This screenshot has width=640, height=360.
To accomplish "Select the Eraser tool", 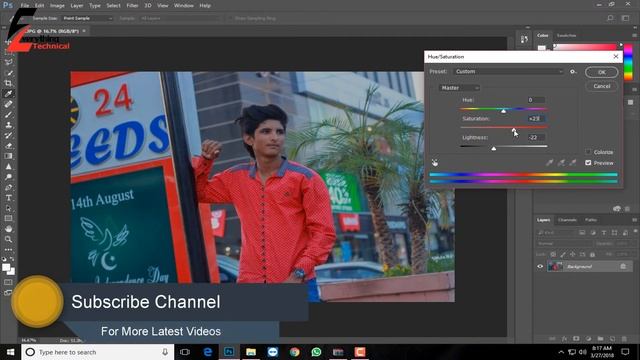I will click(x=8, y=146).
